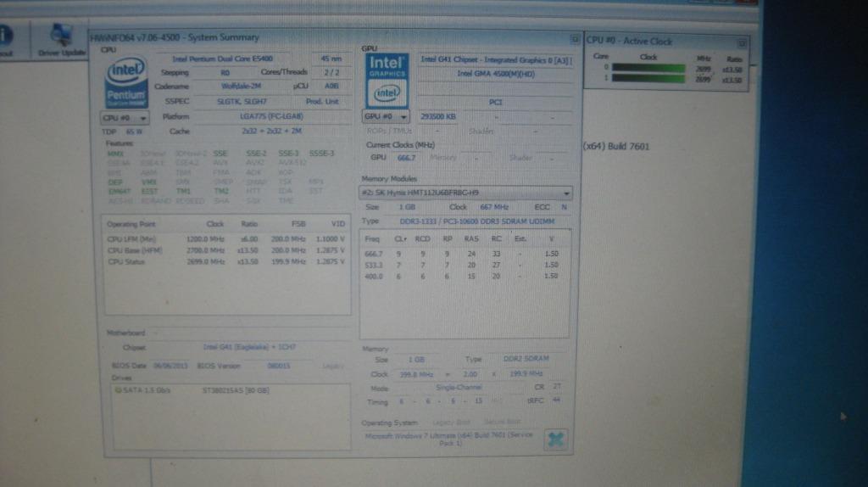Image resolution: width=868 pixels, height=487 pixels.
Task: Click the DDR2 SDRAM memory type value
Action: 526,359
